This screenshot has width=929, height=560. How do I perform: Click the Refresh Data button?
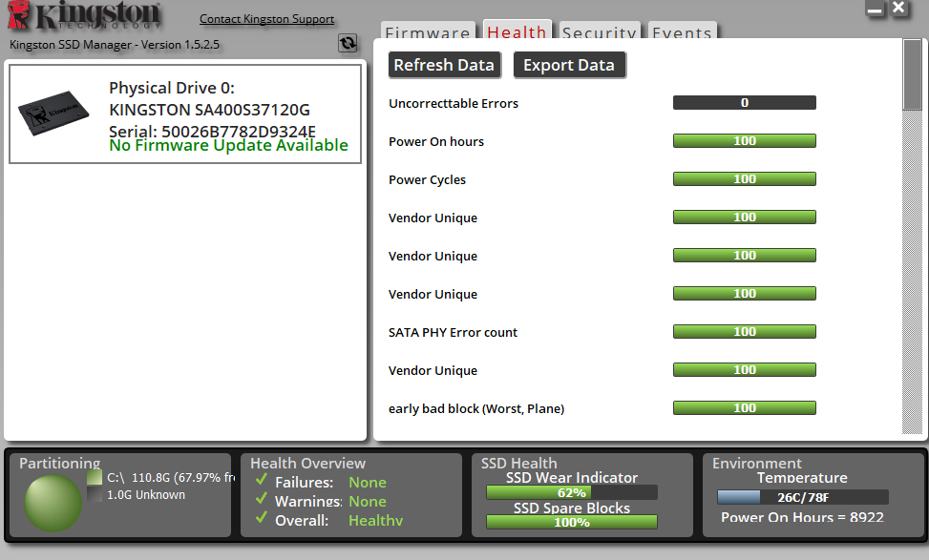[444, 65]
